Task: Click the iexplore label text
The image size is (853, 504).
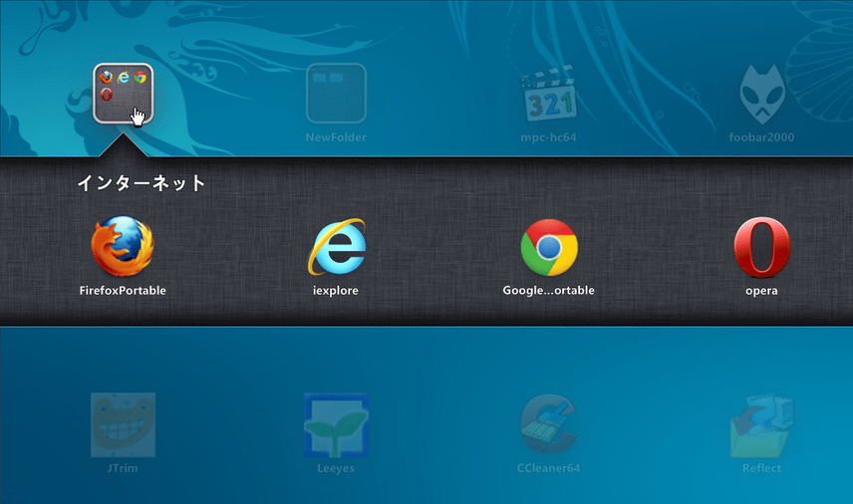Action: tap(336, 290)
